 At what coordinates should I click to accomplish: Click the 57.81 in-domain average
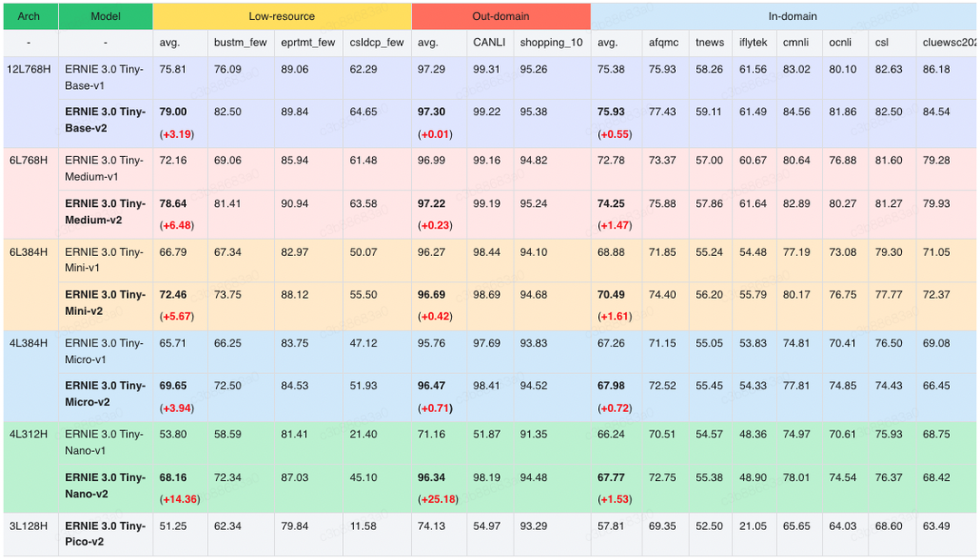point(611,526)
